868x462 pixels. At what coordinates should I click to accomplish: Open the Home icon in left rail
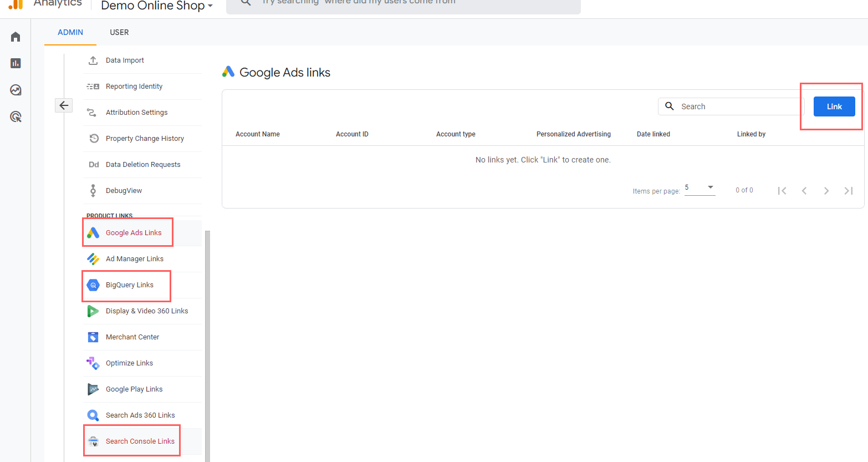[x=16, y=37]
